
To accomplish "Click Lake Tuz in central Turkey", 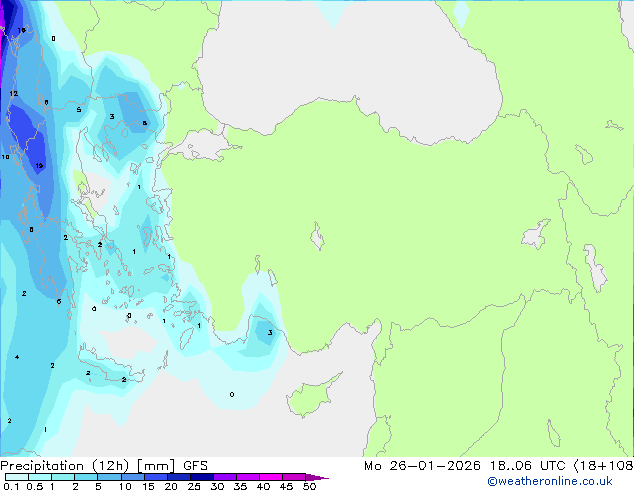I will click(317, 236).
